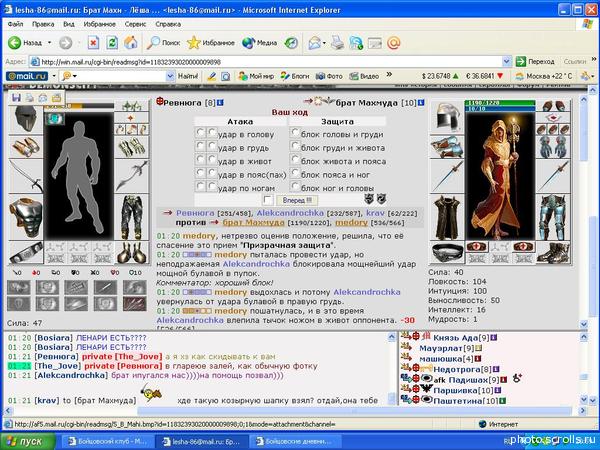
Task: Click the Windows flag logo in the menu bar
Action: click(587, 24)
